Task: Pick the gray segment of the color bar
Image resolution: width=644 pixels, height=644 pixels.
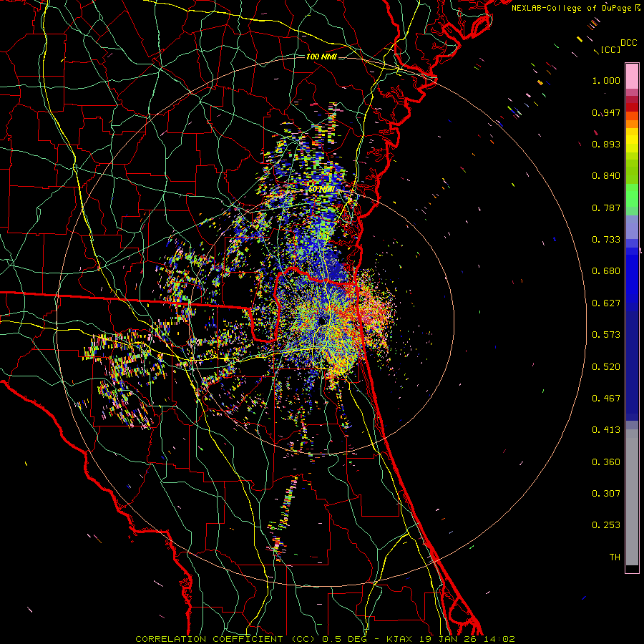Action: pyautogui.click(x=632, y=497)
